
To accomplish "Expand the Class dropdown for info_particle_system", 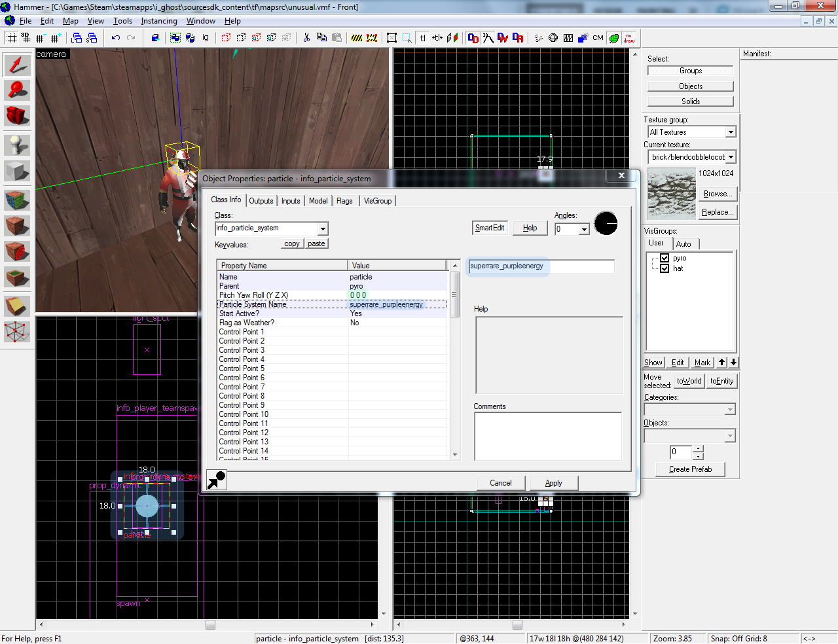I will (x=323, y=228).
